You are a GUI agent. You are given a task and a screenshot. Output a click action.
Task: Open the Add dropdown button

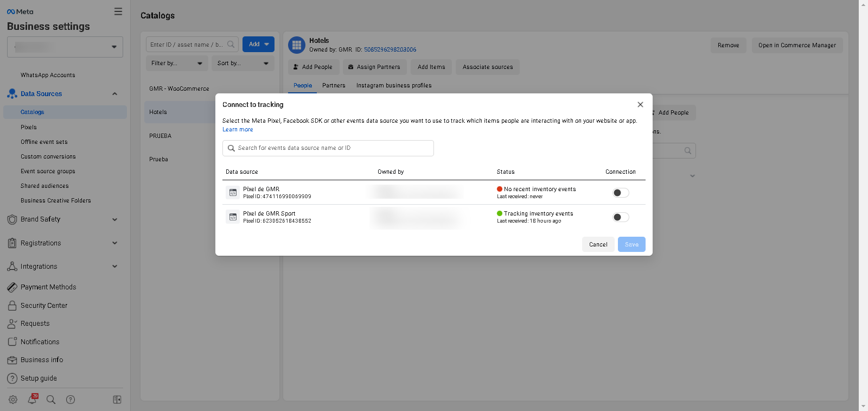[258, 45]
